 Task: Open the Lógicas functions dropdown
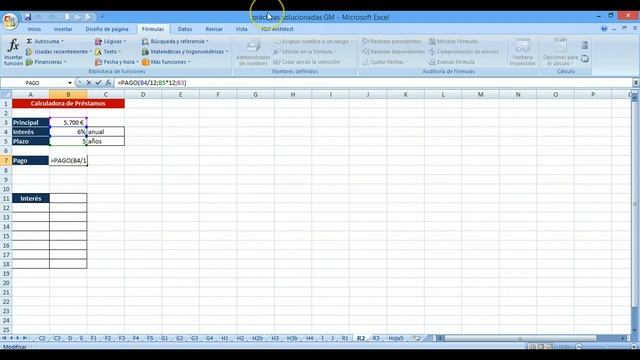(x=110, y=41)
